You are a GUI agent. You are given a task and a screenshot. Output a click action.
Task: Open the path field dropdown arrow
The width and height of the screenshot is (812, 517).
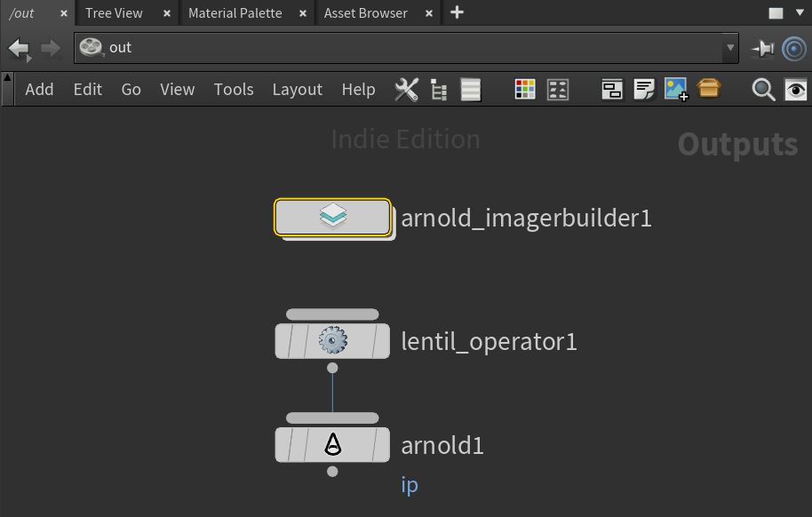(x=730, y=48)
